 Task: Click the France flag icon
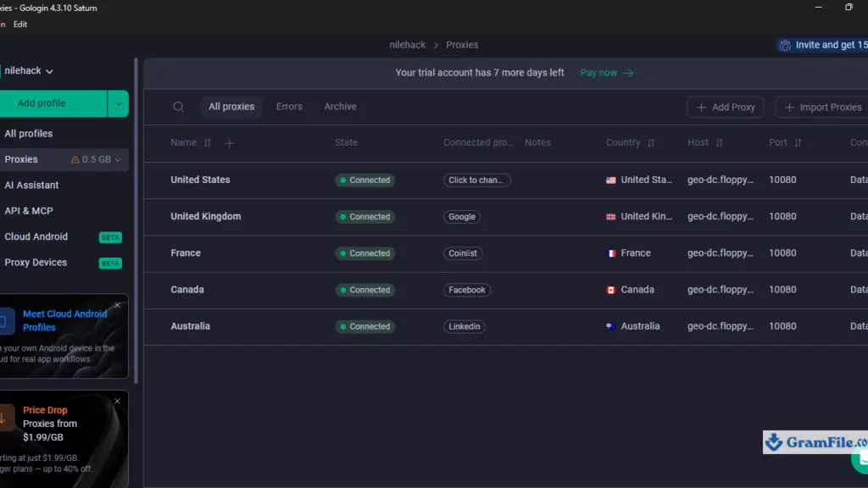(x=610, y=253)
